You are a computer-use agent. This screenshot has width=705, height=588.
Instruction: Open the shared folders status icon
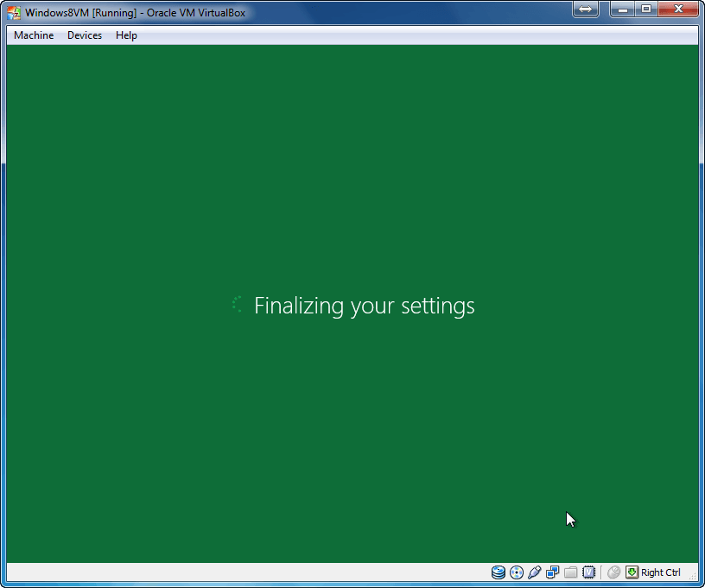[x=570, y=572]
